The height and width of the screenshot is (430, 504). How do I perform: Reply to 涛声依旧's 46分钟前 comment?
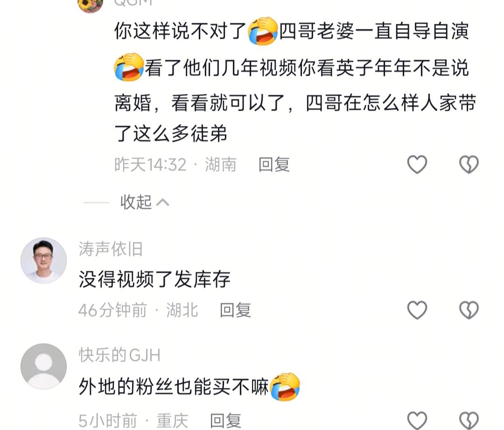235,310
